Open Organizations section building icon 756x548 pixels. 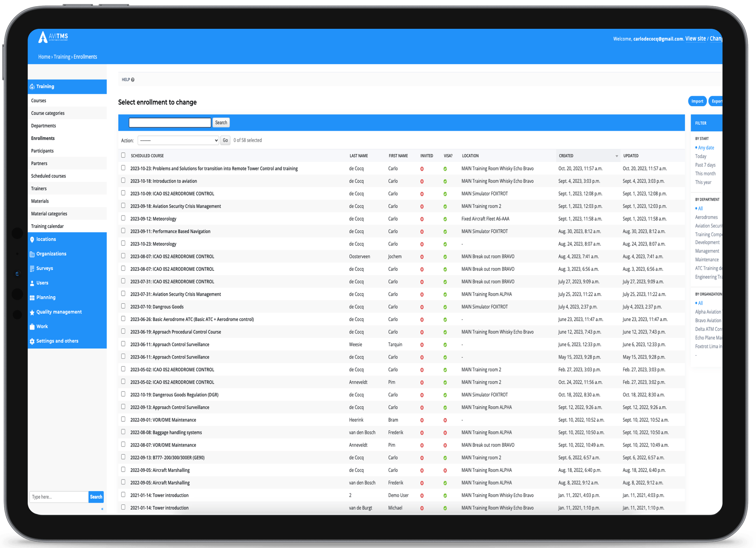click(x=32, y=254)
